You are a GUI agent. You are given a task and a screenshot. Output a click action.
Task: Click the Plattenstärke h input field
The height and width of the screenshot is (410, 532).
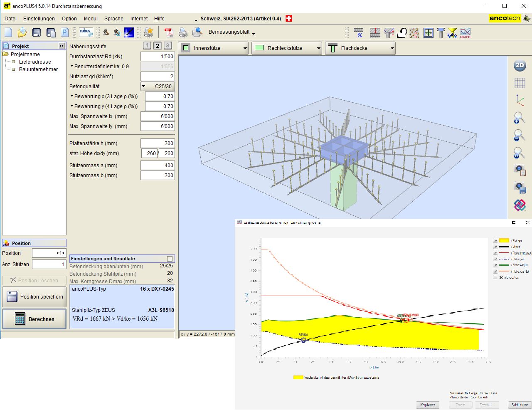pos(158,143)
